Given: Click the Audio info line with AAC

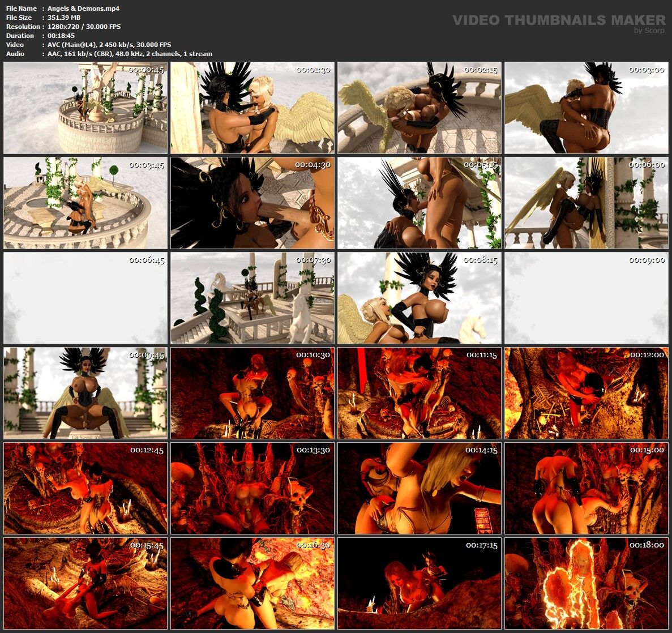Looking at the screenshot, I should coord(127,54).
